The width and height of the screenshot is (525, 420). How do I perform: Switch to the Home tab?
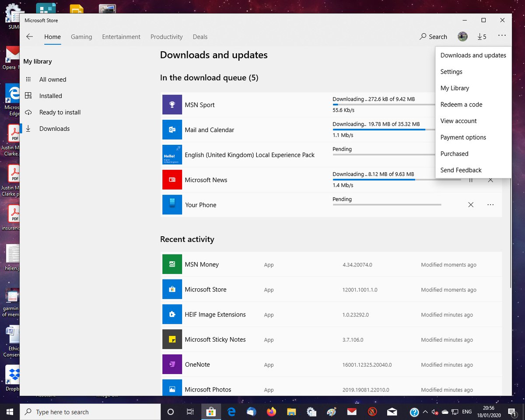tap(52, 37)
